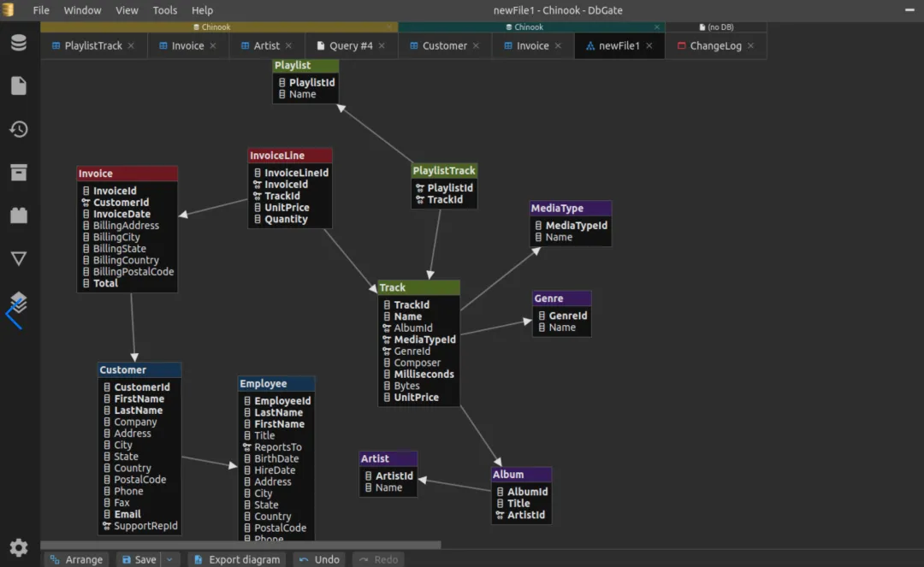The image size is (924, 567).
Task: Open the cell data view triangle icon
Action: point(18,258)
